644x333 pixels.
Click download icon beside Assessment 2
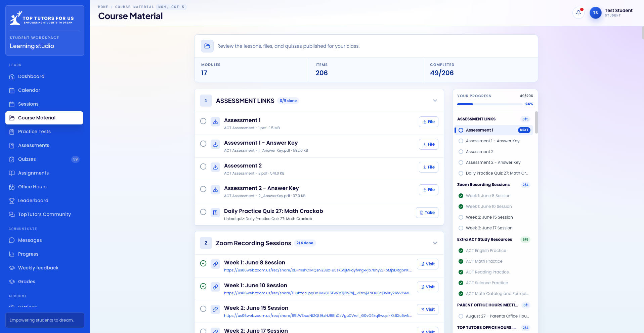pyautogui.click(x=215, y=167)
